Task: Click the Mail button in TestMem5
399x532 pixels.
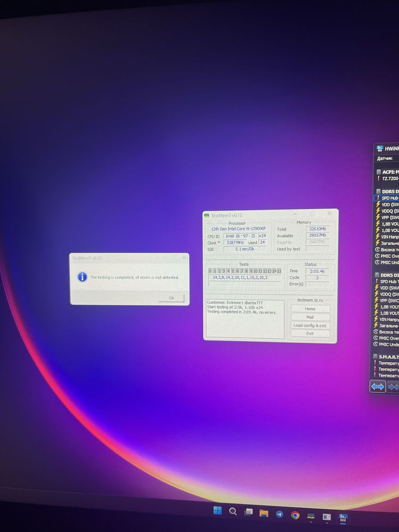Action: pyautogui.click(x=310, y=317)
